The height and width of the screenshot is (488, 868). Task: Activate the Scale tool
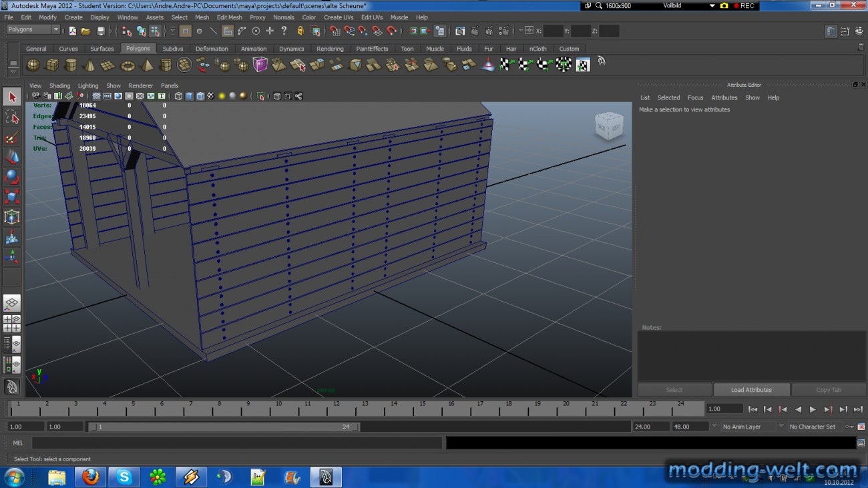point(12,197)
